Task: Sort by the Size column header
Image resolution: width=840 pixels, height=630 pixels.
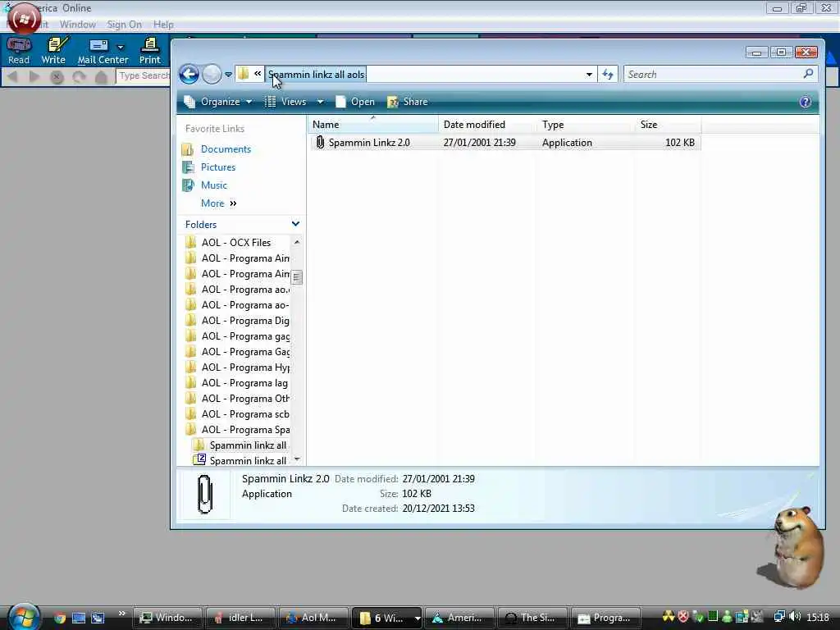Action: pos(668,125)
